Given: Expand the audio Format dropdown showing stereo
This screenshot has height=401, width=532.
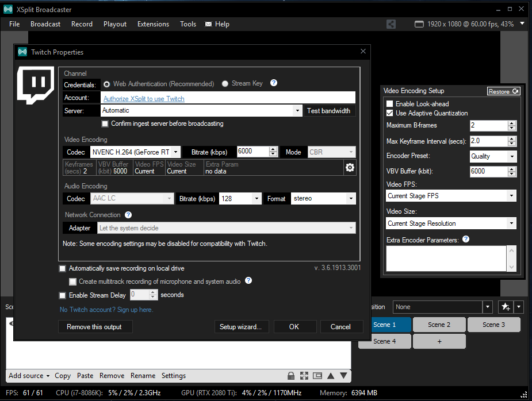Looking at the screenshot, I should 350,198.
